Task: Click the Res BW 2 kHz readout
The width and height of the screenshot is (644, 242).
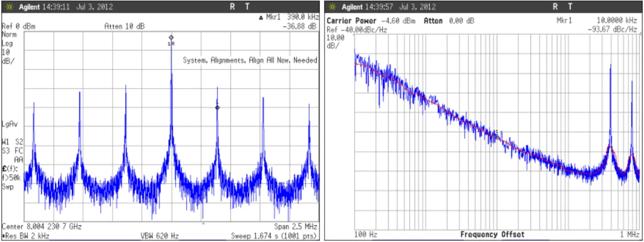Action: tap(26, 236)
